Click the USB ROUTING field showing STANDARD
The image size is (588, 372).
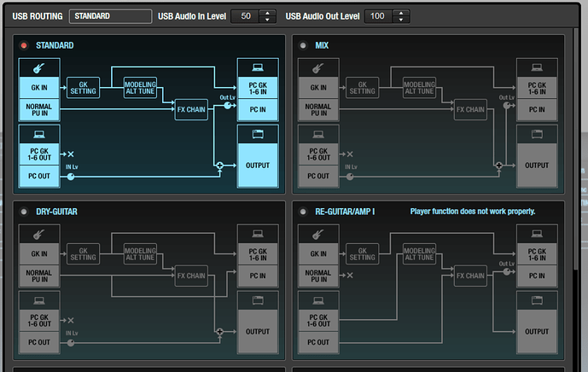click(x=109, y=16)
